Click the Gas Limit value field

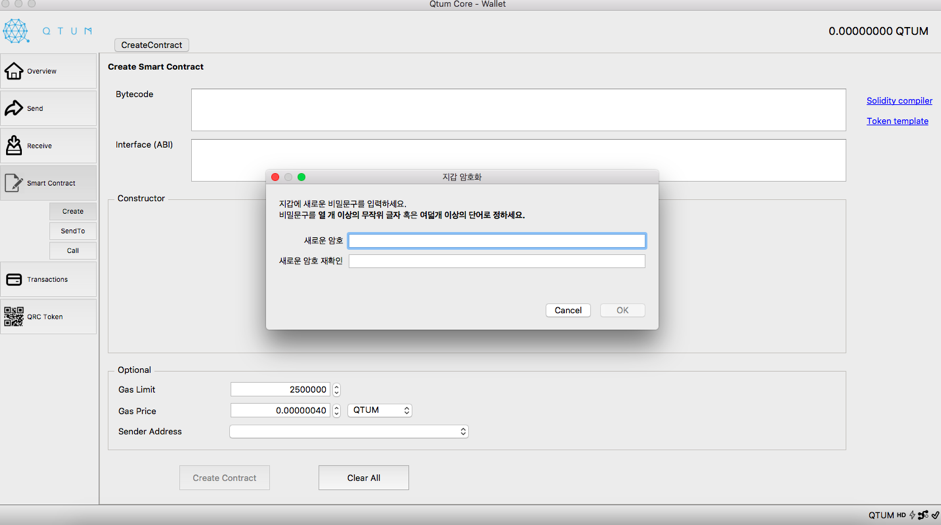[x=280, y=389]
